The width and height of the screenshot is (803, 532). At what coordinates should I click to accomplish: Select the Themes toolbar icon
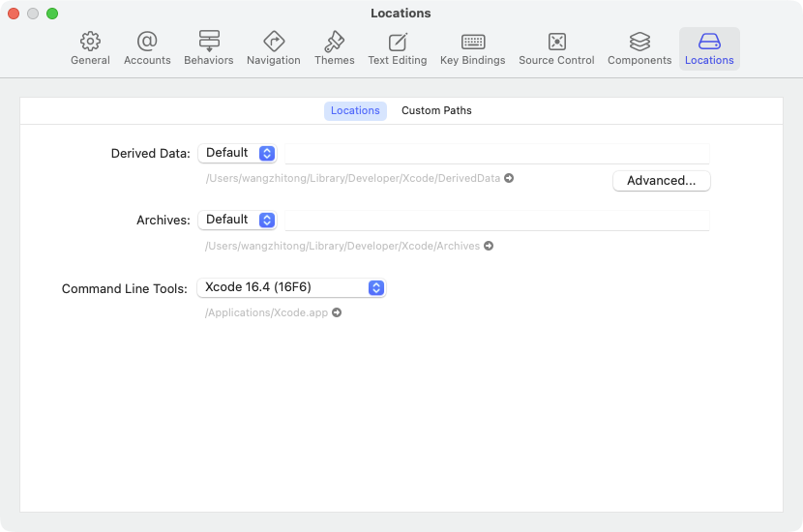(335, 48)
